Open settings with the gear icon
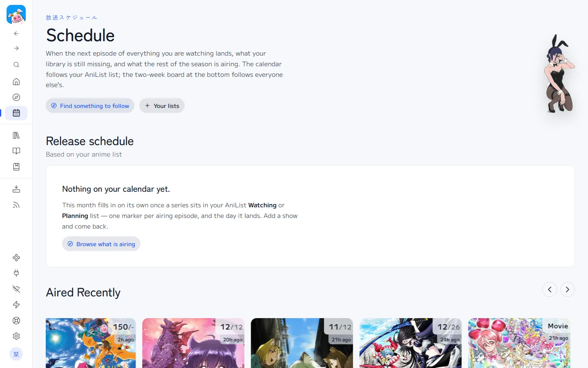This screenshot has width=588, height=368. (x=16, y=336)
